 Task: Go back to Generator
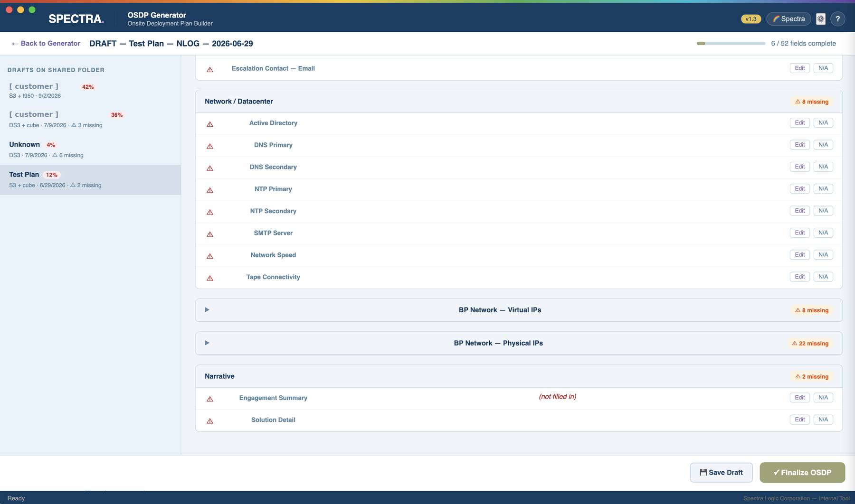pyautogui.click(x=46, y=44)
